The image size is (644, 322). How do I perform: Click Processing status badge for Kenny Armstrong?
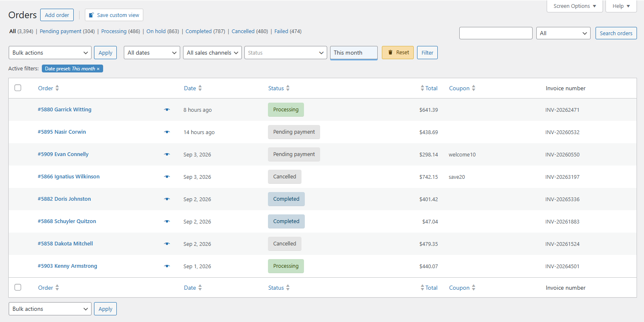(286, 266)
